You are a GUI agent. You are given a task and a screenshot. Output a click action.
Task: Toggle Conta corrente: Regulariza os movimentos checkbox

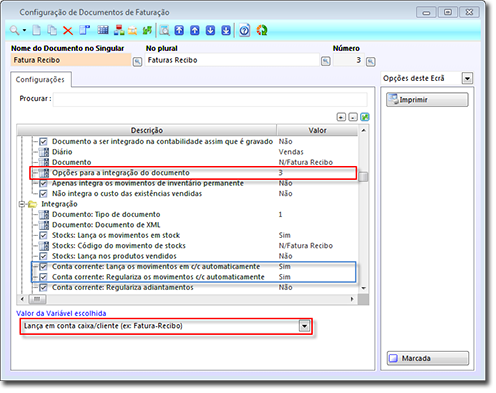pyautogui.click(x=43, y=277)
